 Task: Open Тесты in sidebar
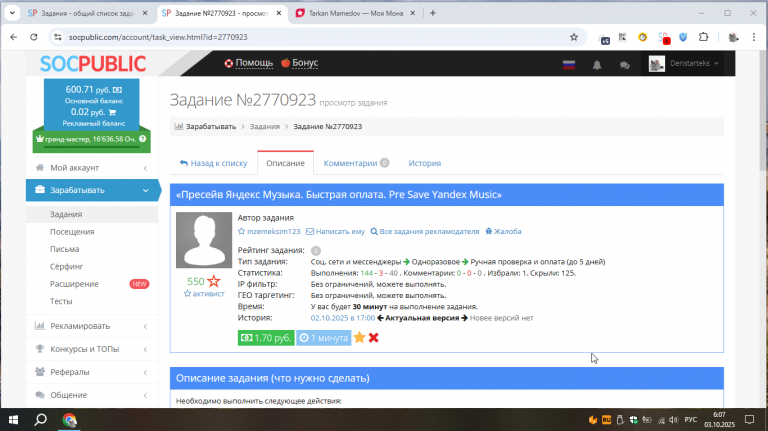point(61,301)
